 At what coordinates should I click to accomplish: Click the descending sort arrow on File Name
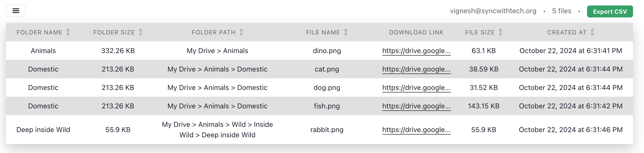pos(346,35)
